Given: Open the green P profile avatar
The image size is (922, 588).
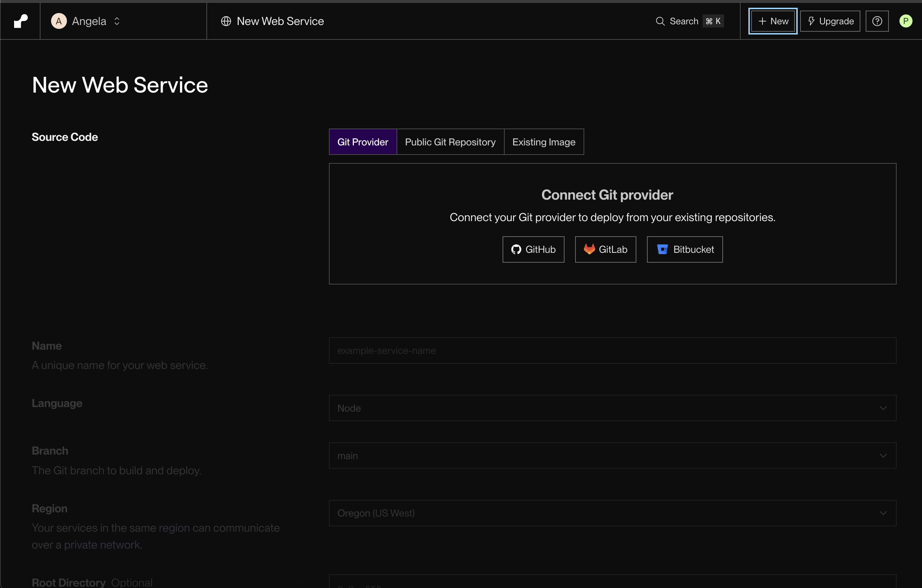Looking at the screenshot, I should point(905,21).
